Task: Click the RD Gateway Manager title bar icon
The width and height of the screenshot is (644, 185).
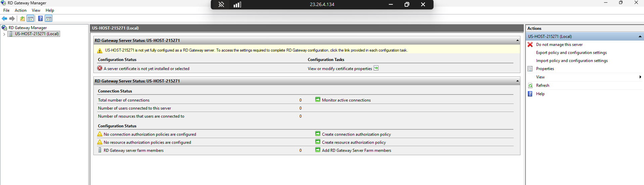Action: (x=3, y=3)
